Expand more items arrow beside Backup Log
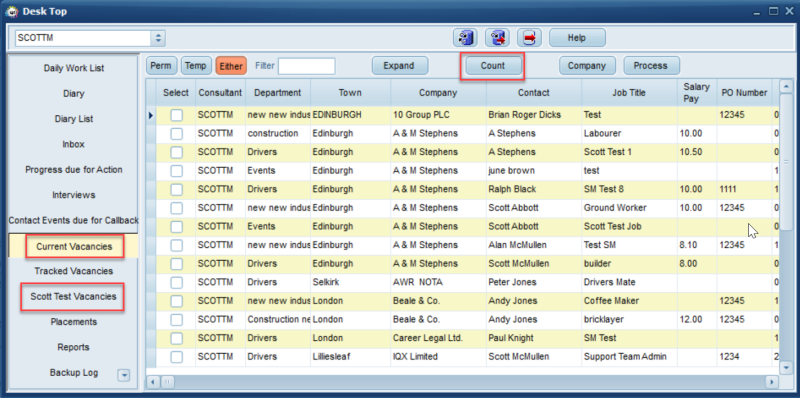The height and width of the screenshot is (398, 800). 123,376
